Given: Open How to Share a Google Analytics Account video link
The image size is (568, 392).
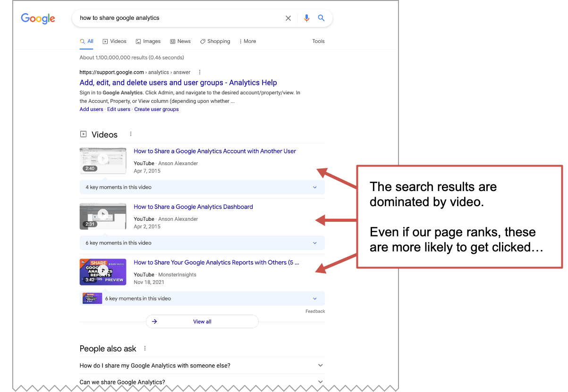Looking at the screenshot, I should [x=215, y=151].
